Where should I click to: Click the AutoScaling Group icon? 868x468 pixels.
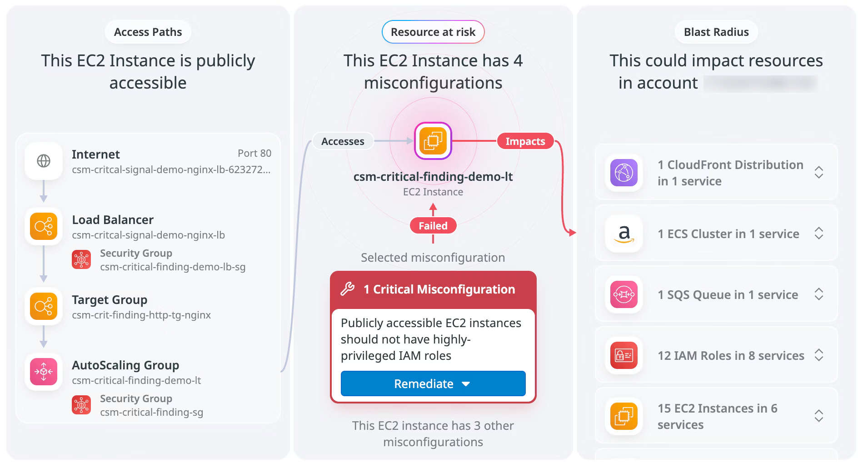pos(43,372)
